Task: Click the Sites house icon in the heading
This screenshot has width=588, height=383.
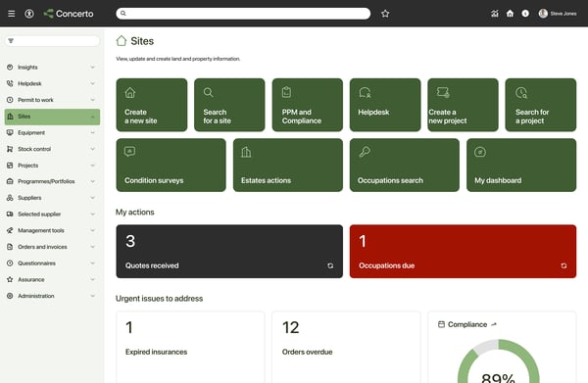Action: 122,41
